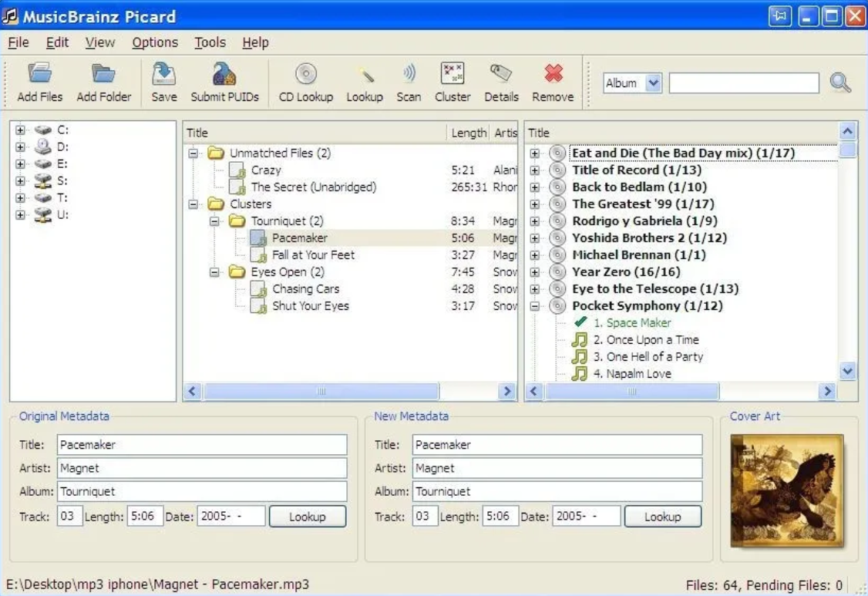This screenshot has width=868, height=596.
Task: Collapse the Pocket Symphony album
Action: [535, 306]
